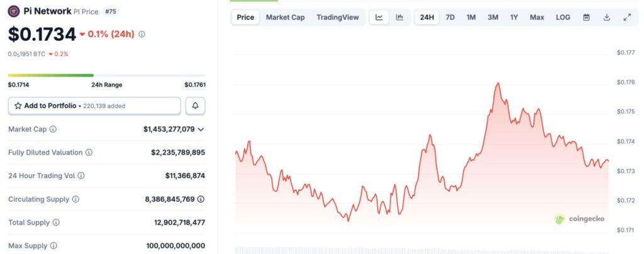Expand the Market Cap value chevron
Image resolution: width=644 pixels, height=254 pixels.
coord(201,129)
